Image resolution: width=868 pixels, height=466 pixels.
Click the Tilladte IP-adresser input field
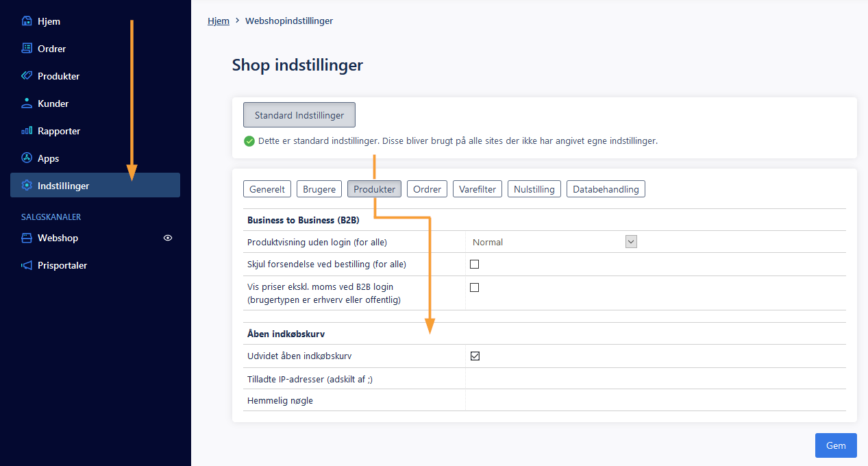656,379
